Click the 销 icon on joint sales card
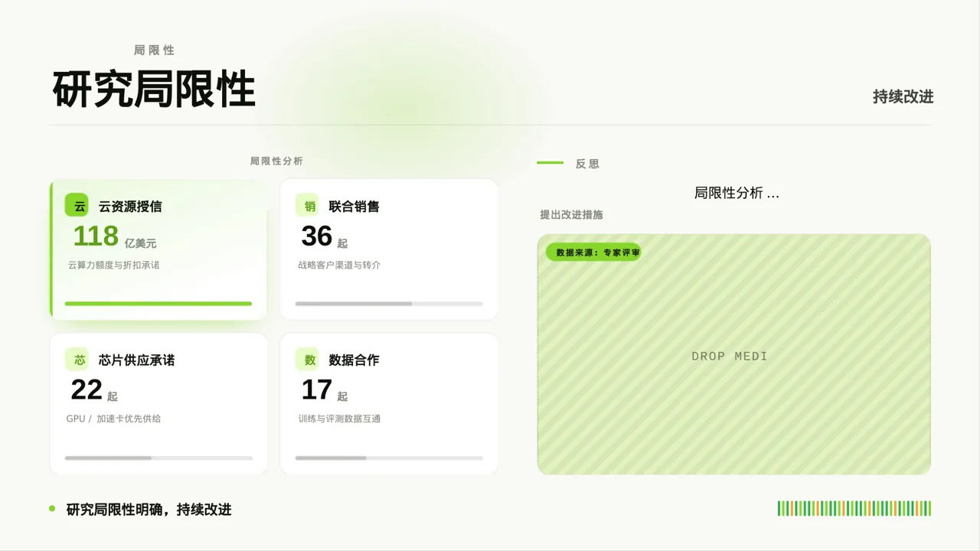The width and height of the screenshot is (980, 551). [307, 205]
